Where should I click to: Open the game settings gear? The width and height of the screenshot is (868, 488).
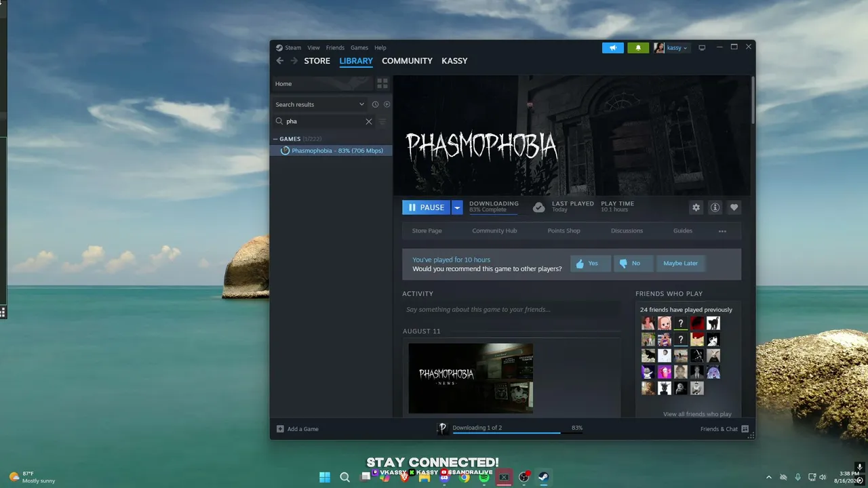pos(696,207)
